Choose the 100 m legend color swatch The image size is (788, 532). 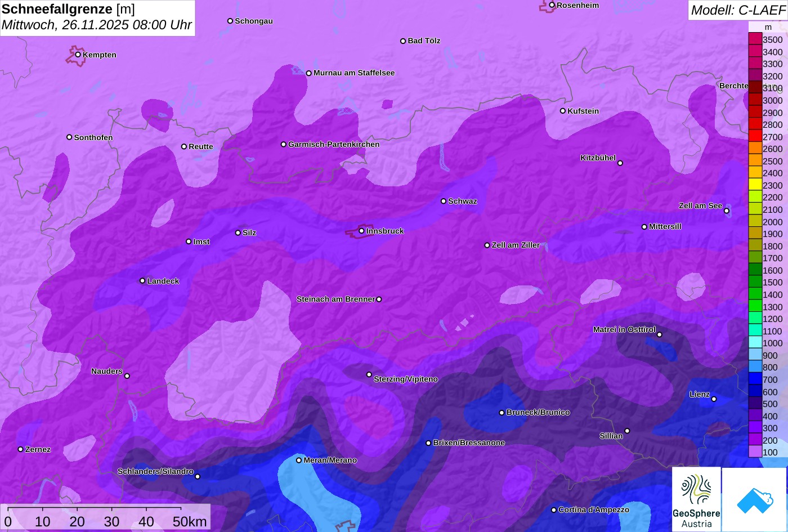[755, 452]
